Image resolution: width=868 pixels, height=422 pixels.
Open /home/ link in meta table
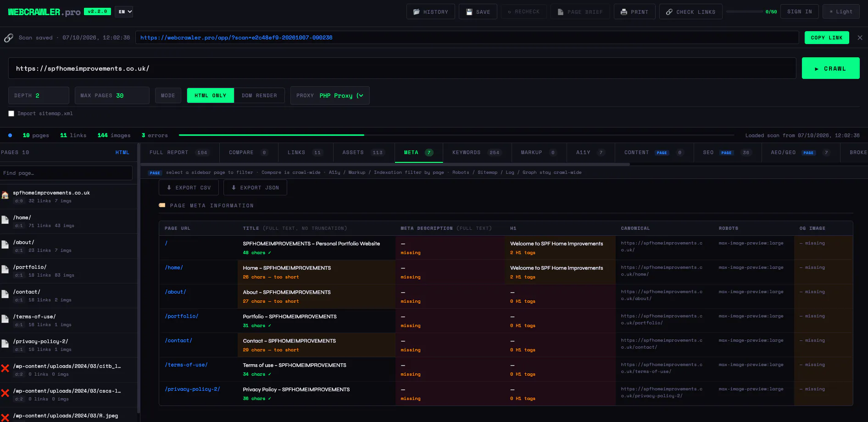point(174,267)
